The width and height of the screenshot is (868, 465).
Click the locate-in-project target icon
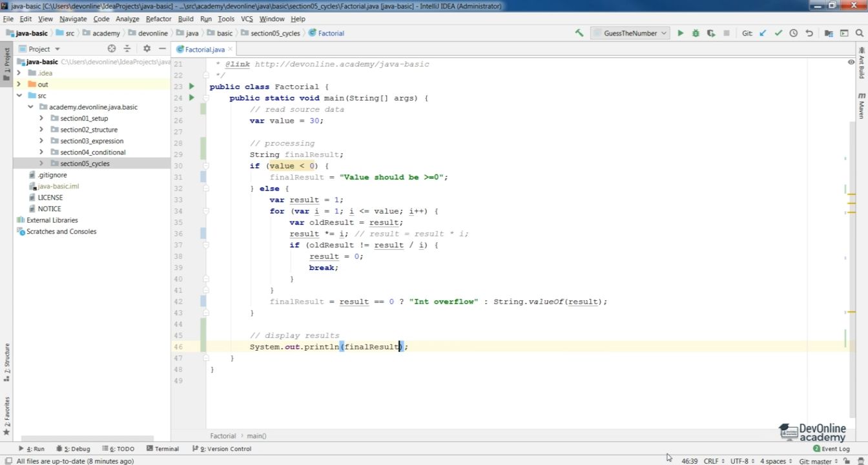click(112, 48)
